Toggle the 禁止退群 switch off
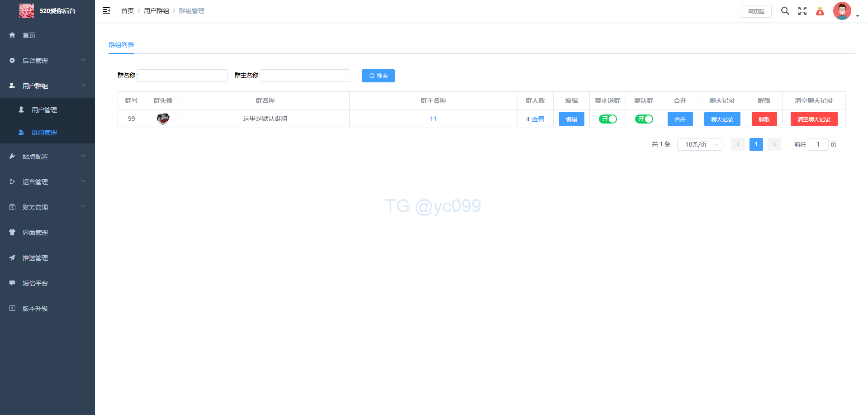Image resolution: width=868 pixels, height=415 pixels. (x=607, y=119)
